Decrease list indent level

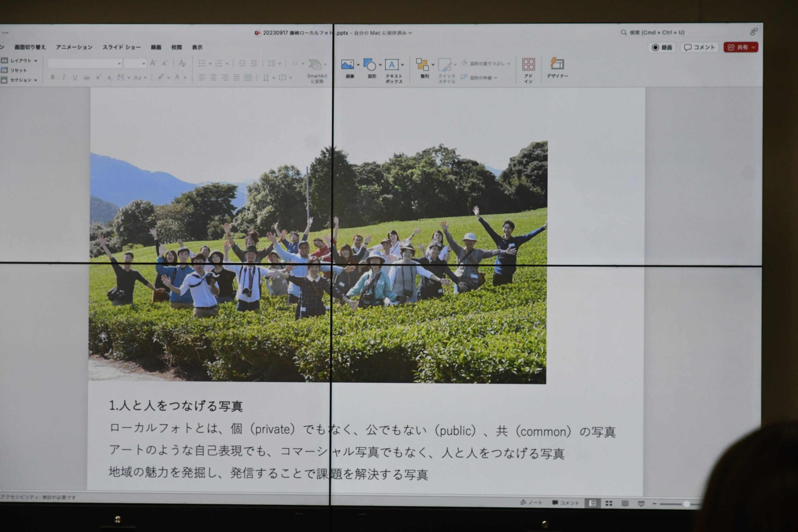coord(242,64)
